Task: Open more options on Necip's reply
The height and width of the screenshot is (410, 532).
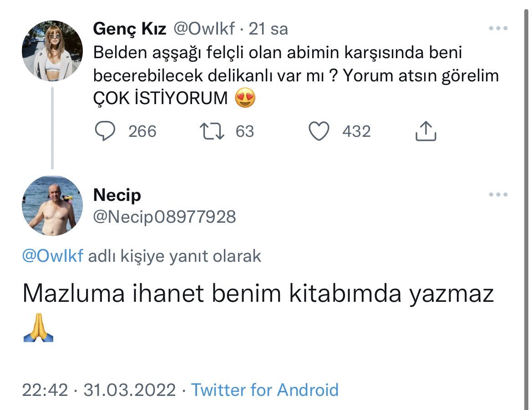Action: click(x=498, y=195)
